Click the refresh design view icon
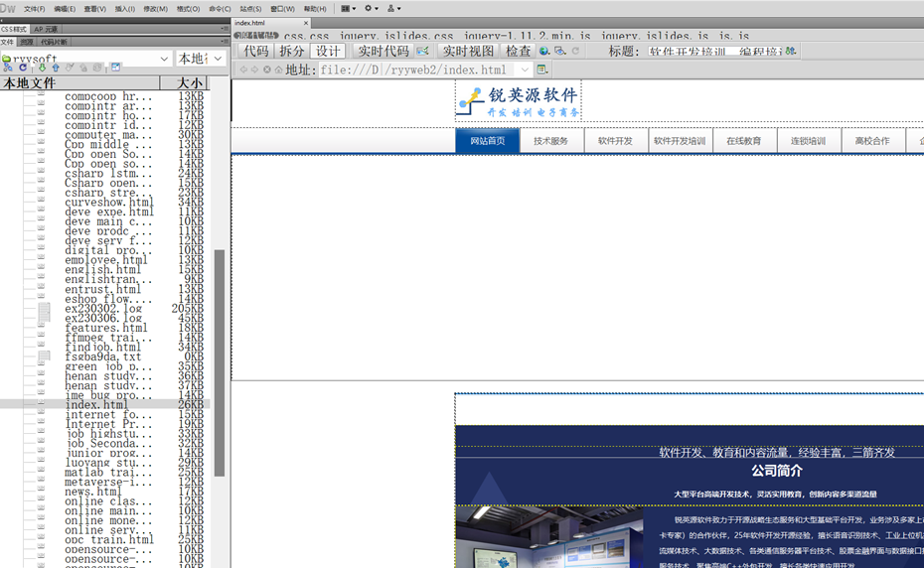The width and height of the screenshot is (924, 568). pos(575,52)
